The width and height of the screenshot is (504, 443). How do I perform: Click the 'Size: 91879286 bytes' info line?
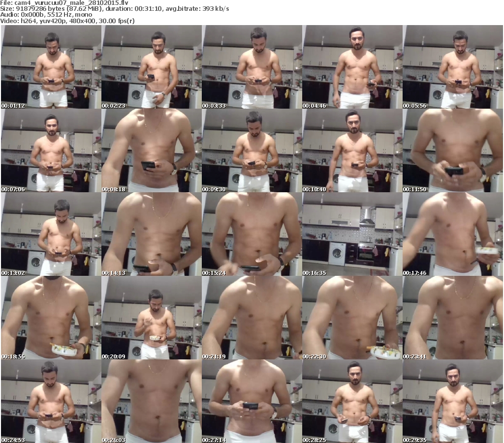114,9
